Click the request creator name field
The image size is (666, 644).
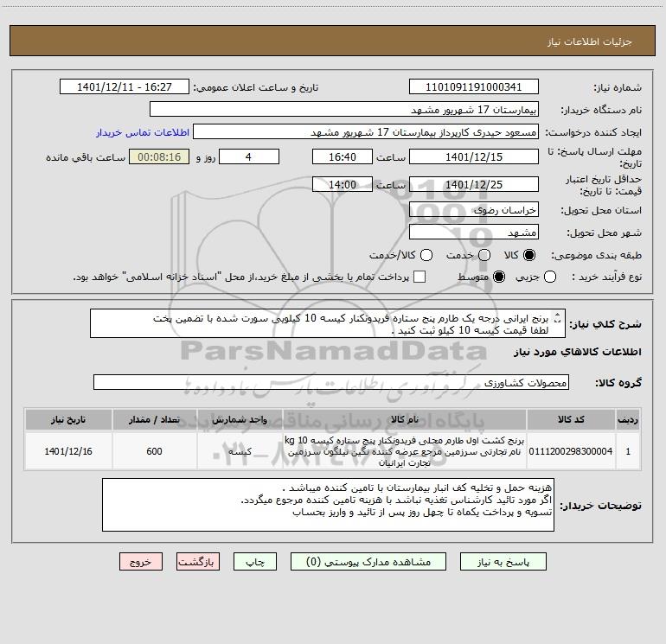(366, 131)
